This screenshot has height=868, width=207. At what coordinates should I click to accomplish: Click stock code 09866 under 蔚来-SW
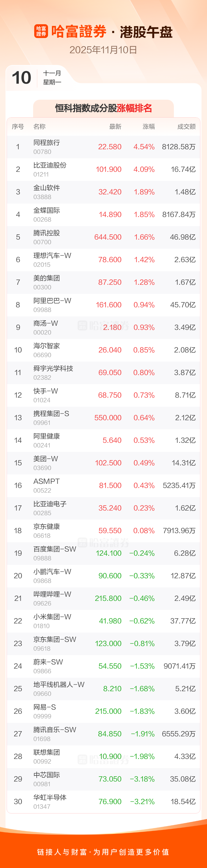(42, 671)
